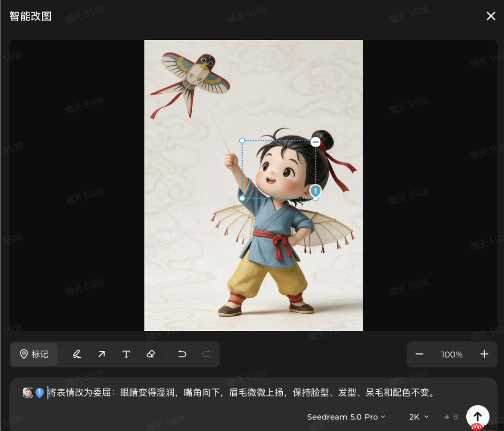
Task: Select the 标记 marker tool
Action: pyautogui.click(x=34, y=354)
